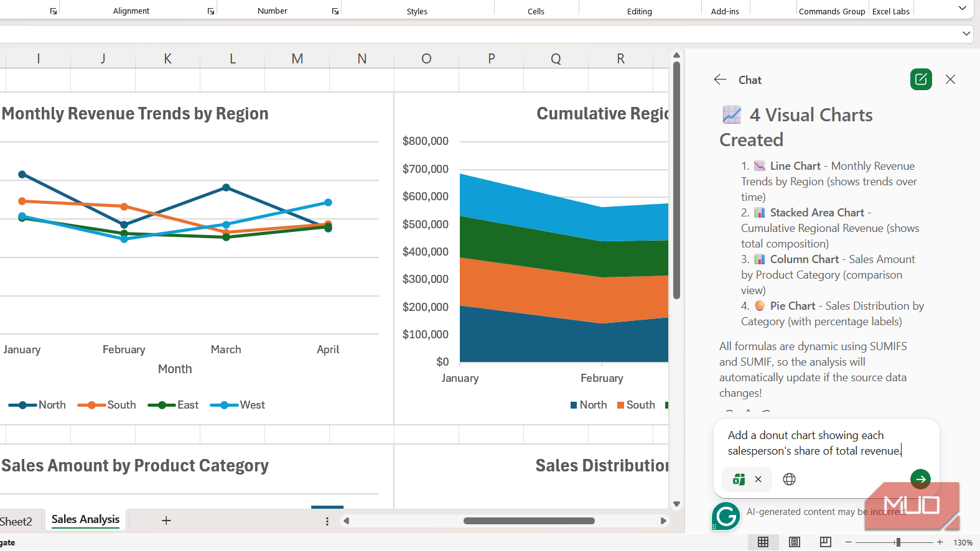Screen dimensions: 980x551
Task: Click the zoom level slider handle
Action: (898, 542)
